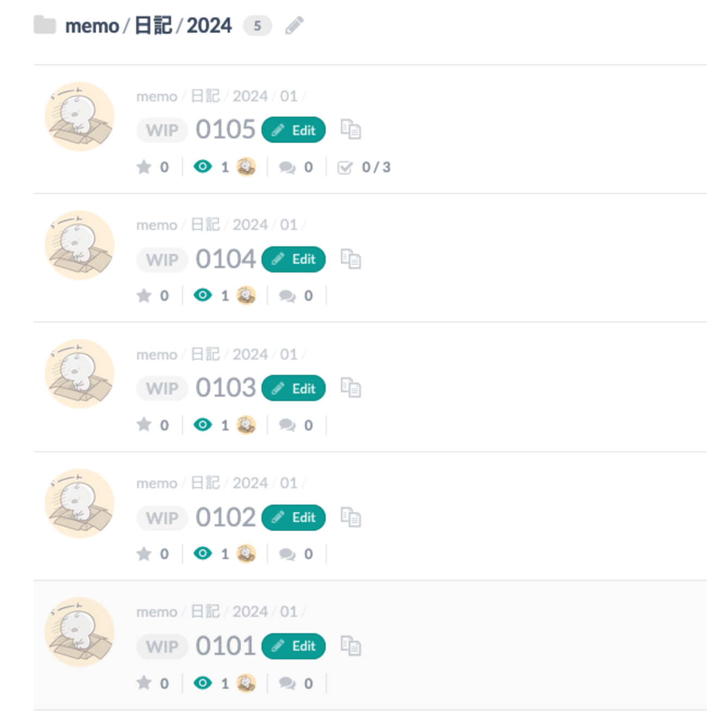Click the pencil icon beside the 2024 header
The height and width of the screenshot is (728, 707).
point(294,26)
